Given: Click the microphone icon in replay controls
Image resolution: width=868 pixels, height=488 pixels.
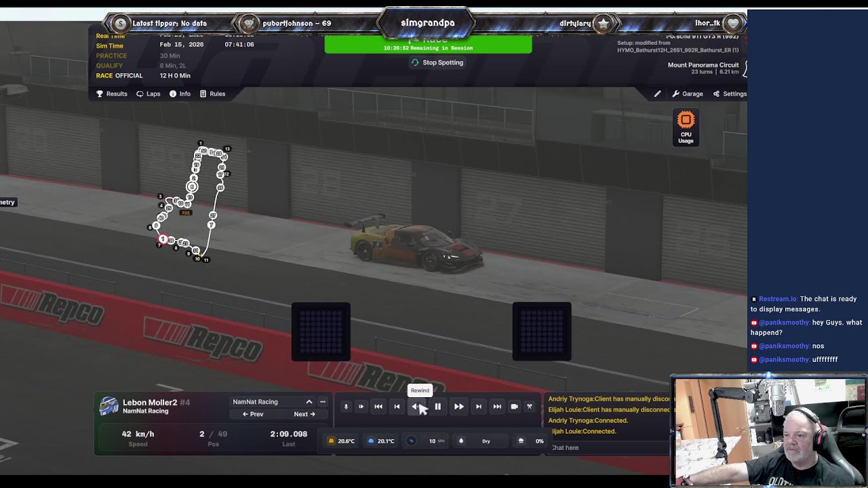Looking at the screenshot, I should point(346,407).
